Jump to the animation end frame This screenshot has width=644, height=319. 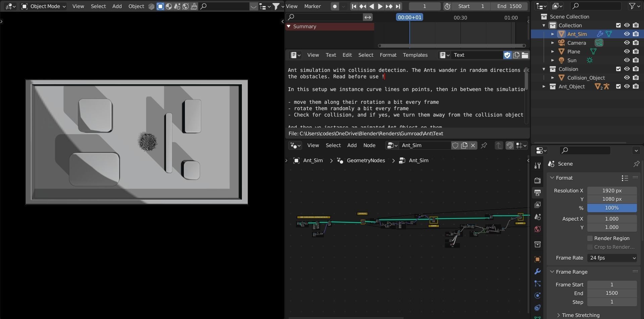398,6
